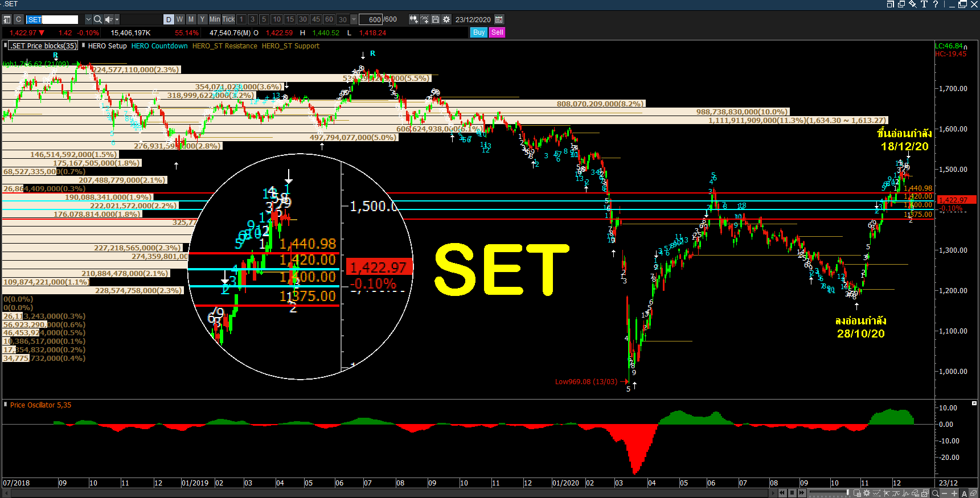Click the A text annotation icon
The height and width of the screenshot is (498, 980).
click(964, 493)
